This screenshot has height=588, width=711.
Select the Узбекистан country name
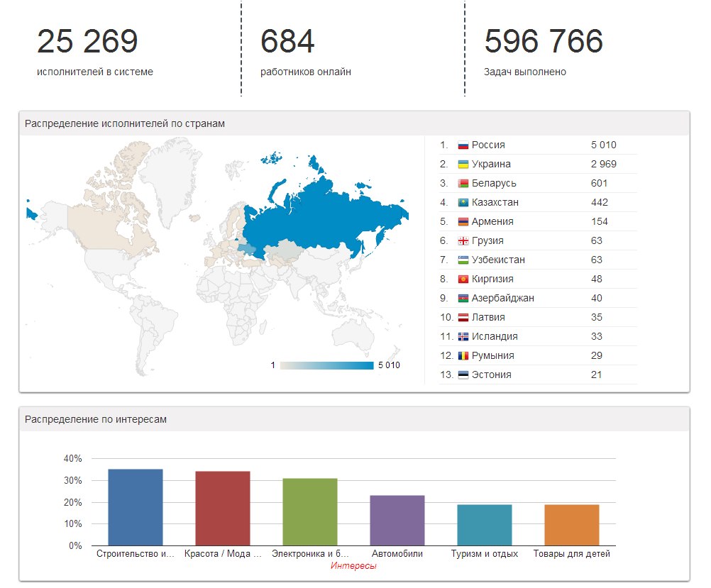pyautogui.click(x=498, y=260)
